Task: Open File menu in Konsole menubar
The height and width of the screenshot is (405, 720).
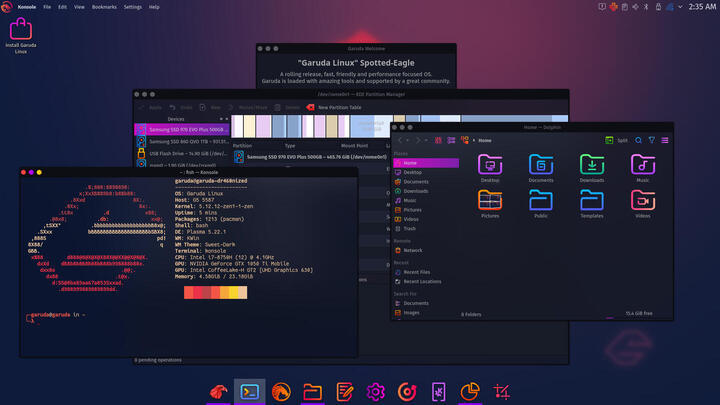Action: point(47,7)
